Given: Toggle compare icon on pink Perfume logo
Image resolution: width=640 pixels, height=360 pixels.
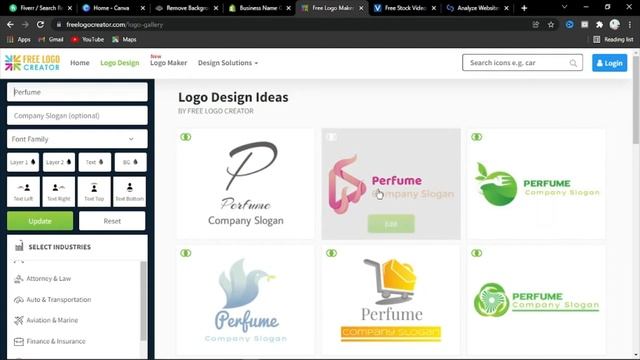Looking at the screenshot, I should coord(331,137).
